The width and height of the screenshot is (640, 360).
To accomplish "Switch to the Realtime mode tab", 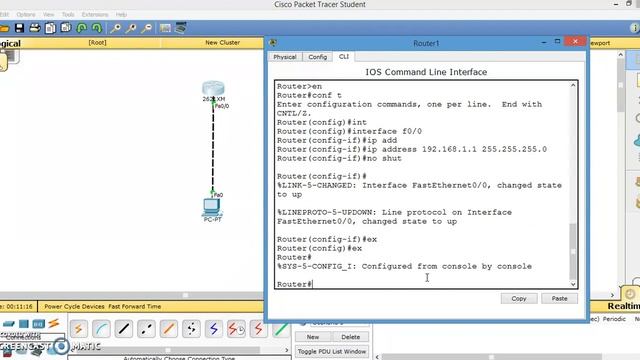I will click(623, 306).
